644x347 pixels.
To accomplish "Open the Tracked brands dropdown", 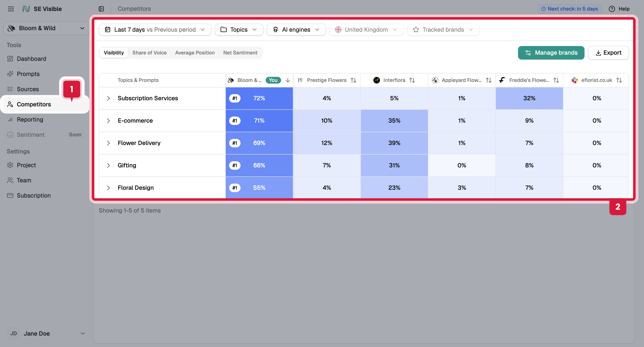I will (443, 30).
